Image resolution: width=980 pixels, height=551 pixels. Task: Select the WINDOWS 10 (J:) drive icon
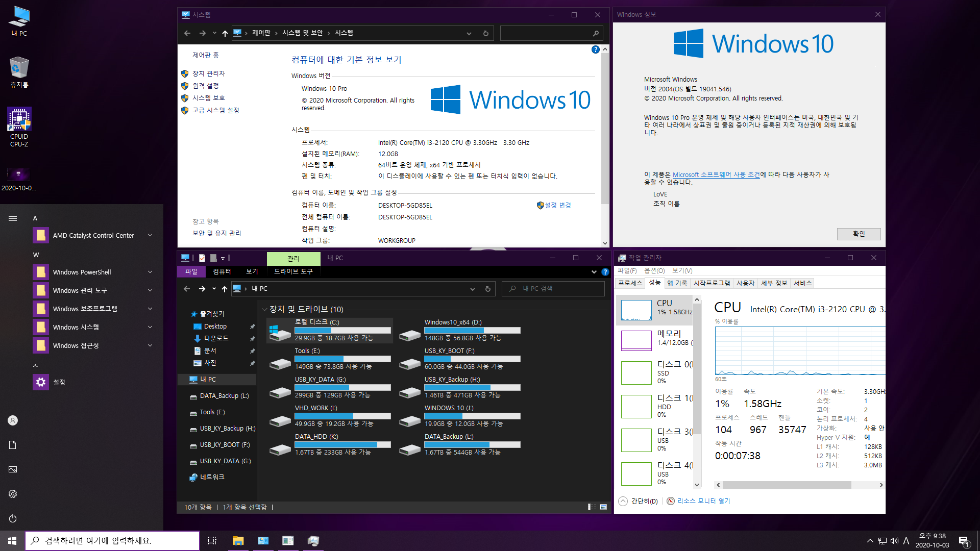tap(409, 421)
